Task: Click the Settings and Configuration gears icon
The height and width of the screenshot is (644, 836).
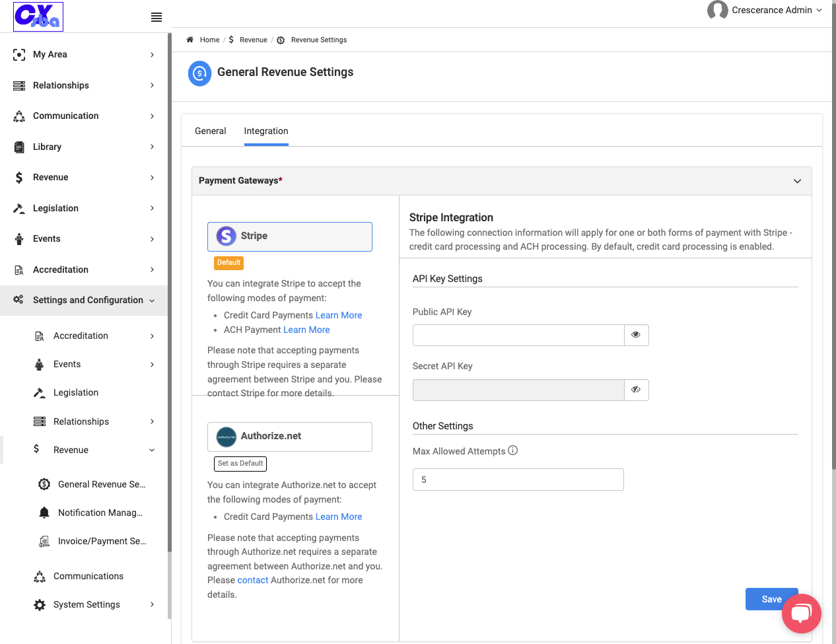Action: (x=18, y=300)
